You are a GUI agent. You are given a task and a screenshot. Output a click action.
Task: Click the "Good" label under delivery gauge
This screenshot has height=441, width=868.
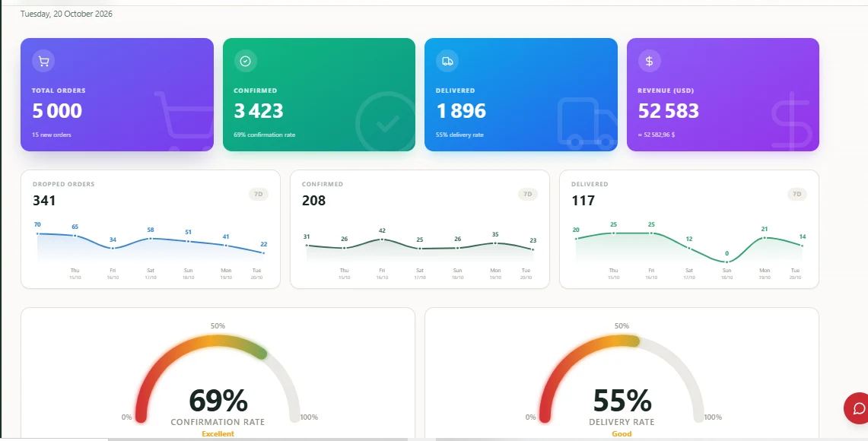coord(622,434)
